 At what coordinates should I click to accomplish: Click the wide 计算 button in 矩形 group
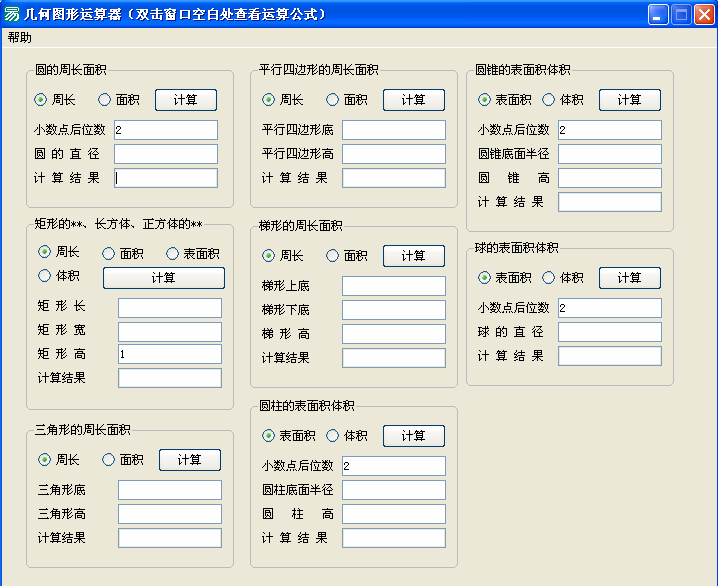164,278
